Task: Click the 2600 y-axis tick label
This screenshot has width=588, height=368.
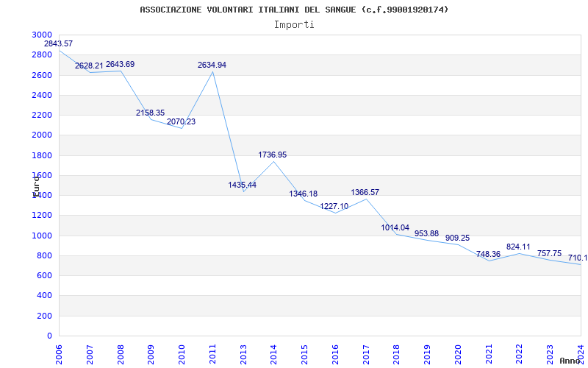Action: [x=42, y=75]
